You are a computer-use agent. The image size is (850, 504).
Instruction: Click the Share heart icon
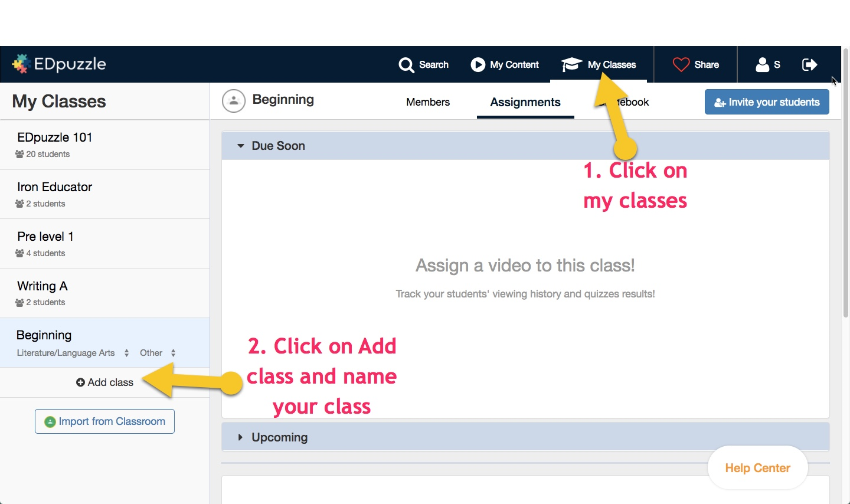click(681, 64)
